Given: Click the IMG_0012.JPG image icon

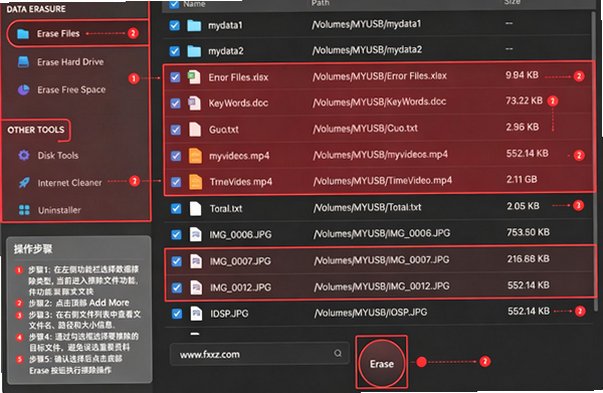Looking at the screenshot, I should (x=196, y=287).
